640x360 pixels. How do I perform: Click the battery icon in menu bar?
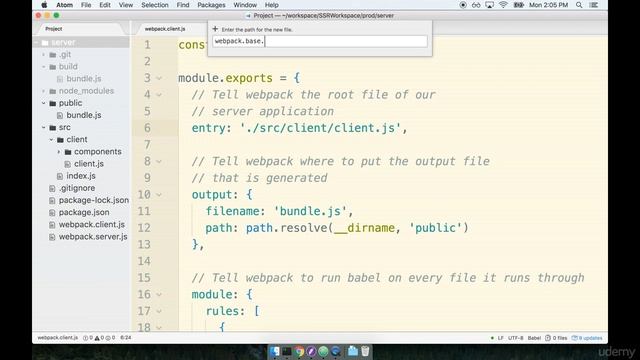tap(518, 5)
